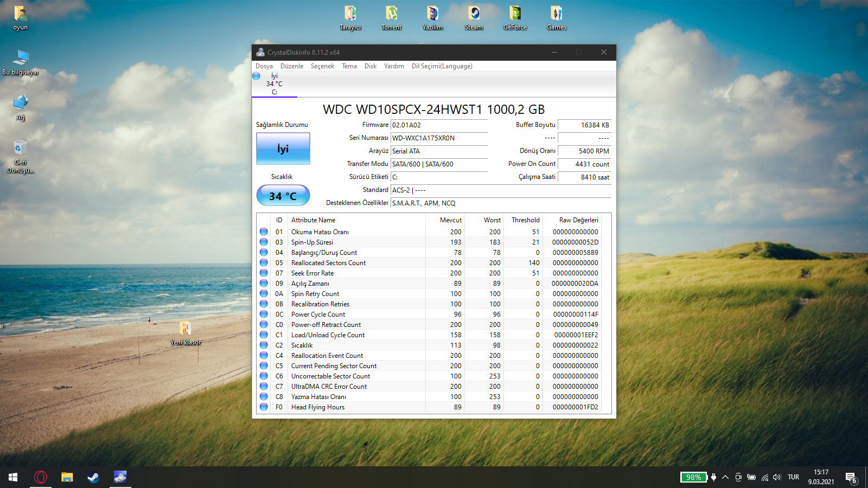Click the Raw Değerleri column header
Screen dimensions: 868x488
(x=578, y=220)
